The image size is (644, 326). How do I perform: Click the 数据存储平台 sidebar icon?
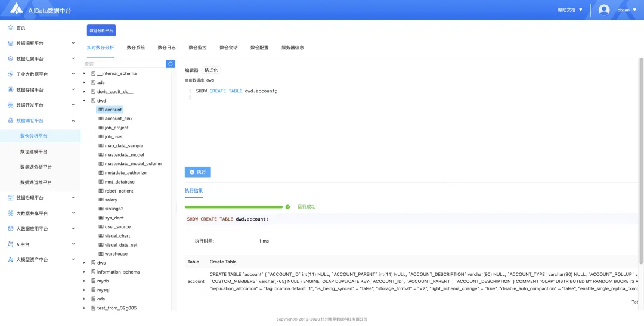point(11,89)
